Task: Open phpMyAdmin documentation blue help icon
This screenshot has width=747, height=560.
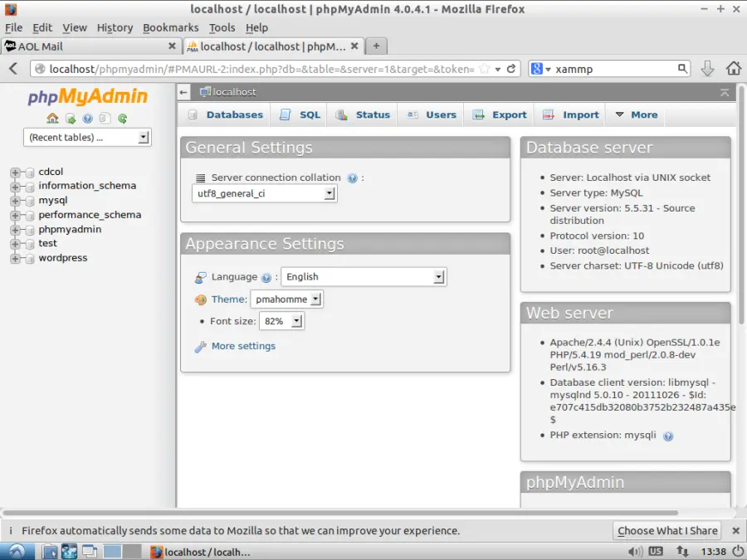Action: 88,118
